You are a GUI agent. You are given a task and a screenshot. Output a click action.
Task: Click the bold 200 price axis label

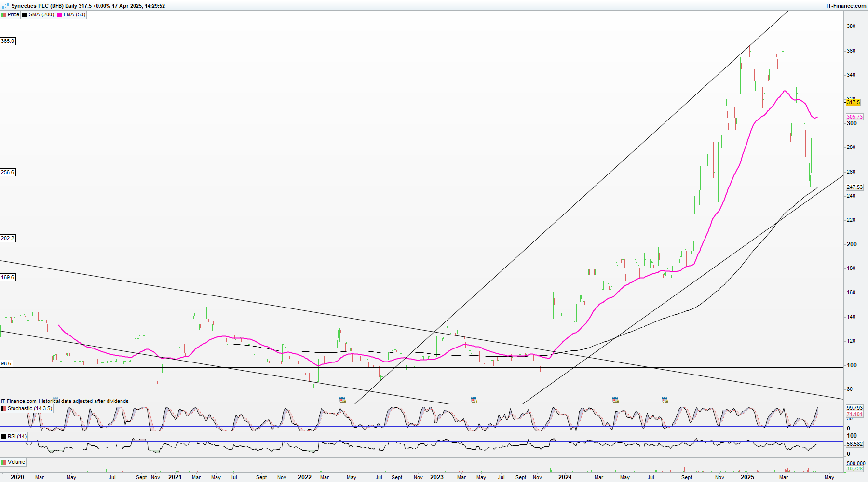pos(852,244)
